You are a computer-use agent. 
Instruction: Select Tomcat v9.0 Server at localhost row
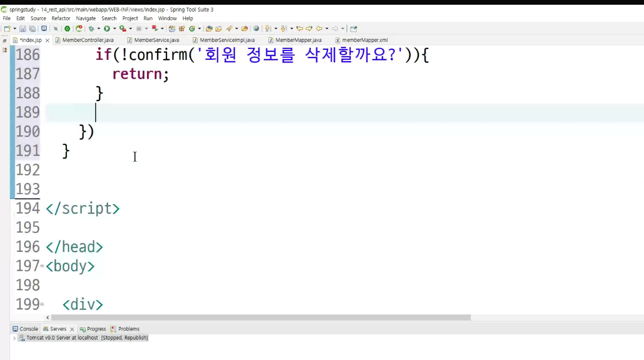[84, 338]
